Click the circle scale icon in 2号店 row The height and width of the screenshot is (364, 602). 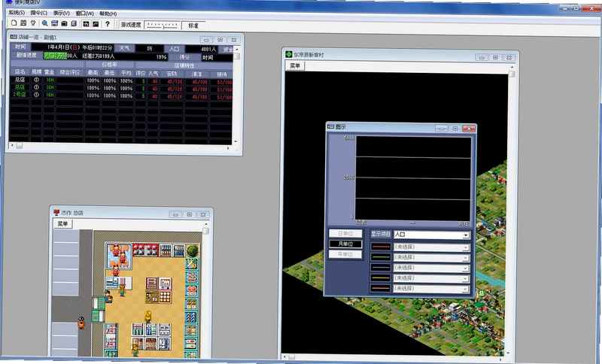pyautogui.click(x=36, y=94)
